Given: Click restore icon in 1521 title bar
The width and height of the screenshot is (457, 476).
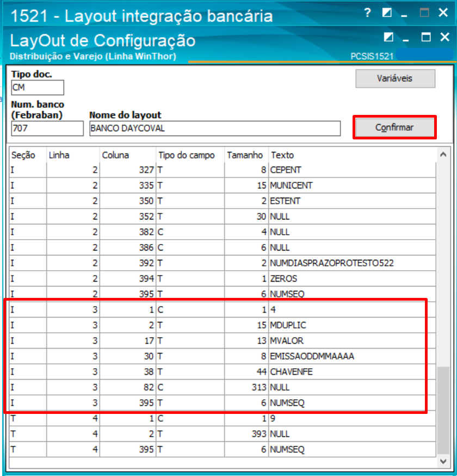Looking at the screenshot, I should click(387, 13).
